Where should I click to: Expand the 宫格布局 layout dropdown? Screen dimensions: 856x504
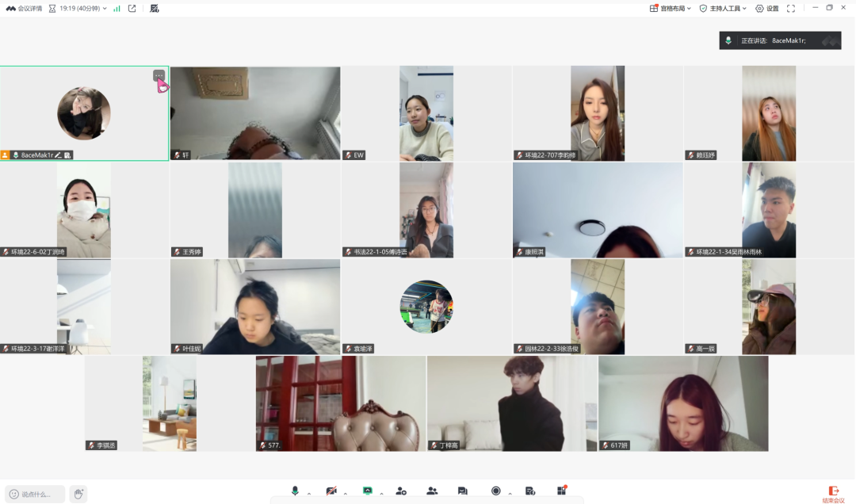click(x=671, y=8)
